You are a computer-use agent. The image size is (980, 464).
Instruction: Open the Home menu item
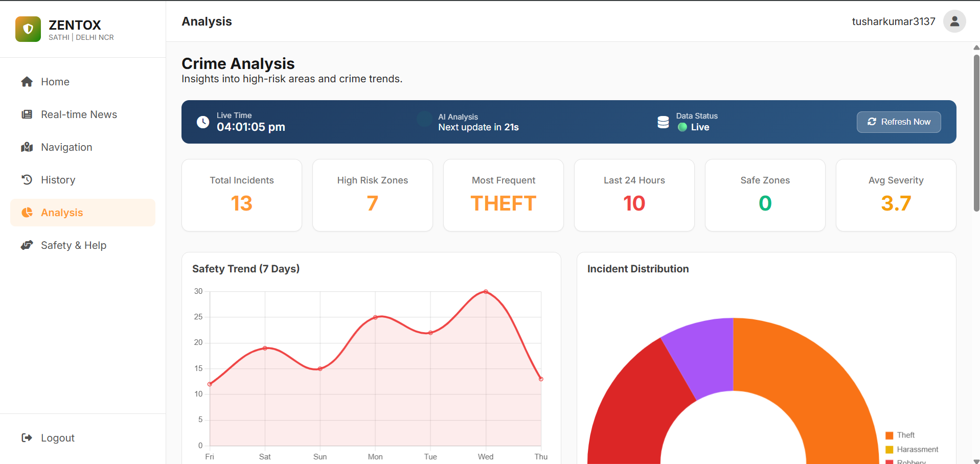pos(83,82)
